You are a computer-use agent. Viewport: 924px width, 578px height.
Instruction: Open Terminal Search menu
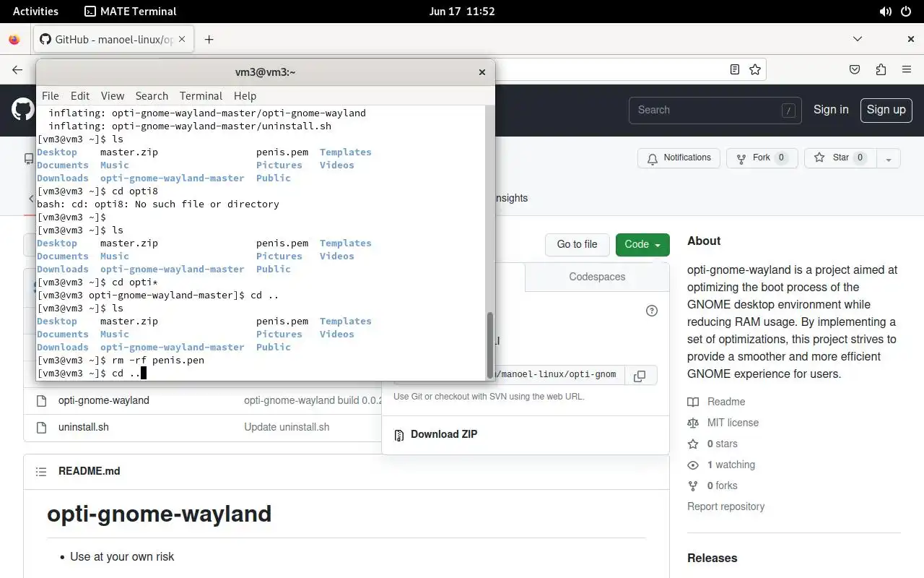[152, 95]
